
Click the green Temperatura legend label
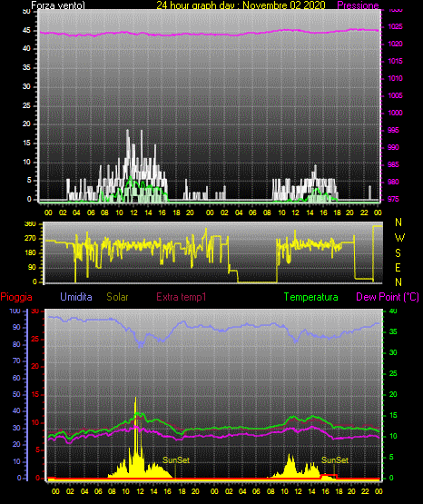[x=311, y=297]
